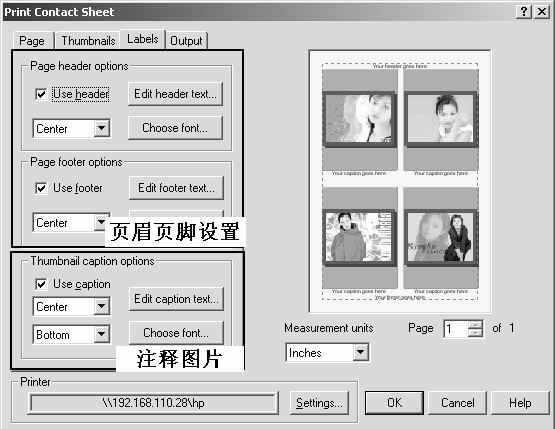The width and height of the screenshot is (555, 429).
Task: Disable the Use caption checkbox
Action: pos(41,284)
